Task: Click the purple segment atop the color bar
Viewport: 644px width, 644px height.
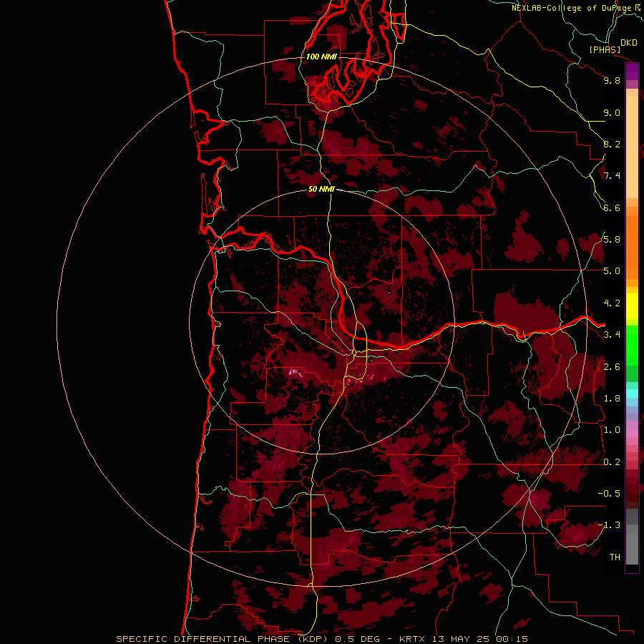Action: (632, 72)
